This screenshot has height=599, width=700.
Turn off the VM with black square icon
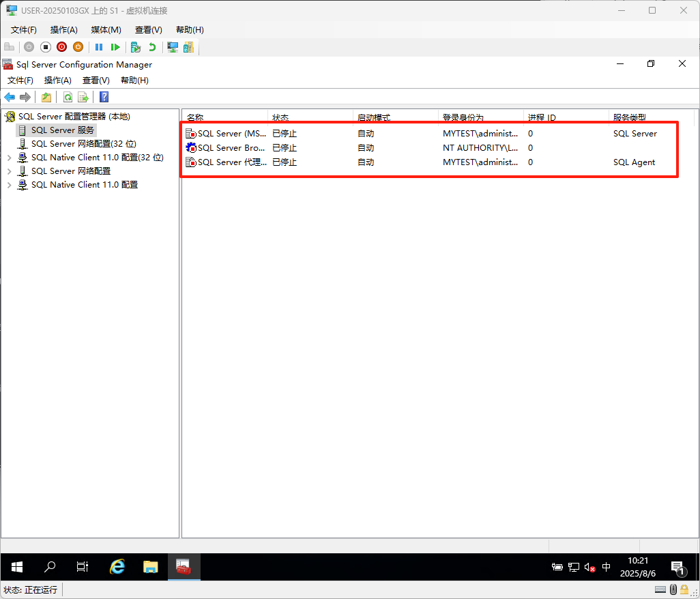coord(46,47)
